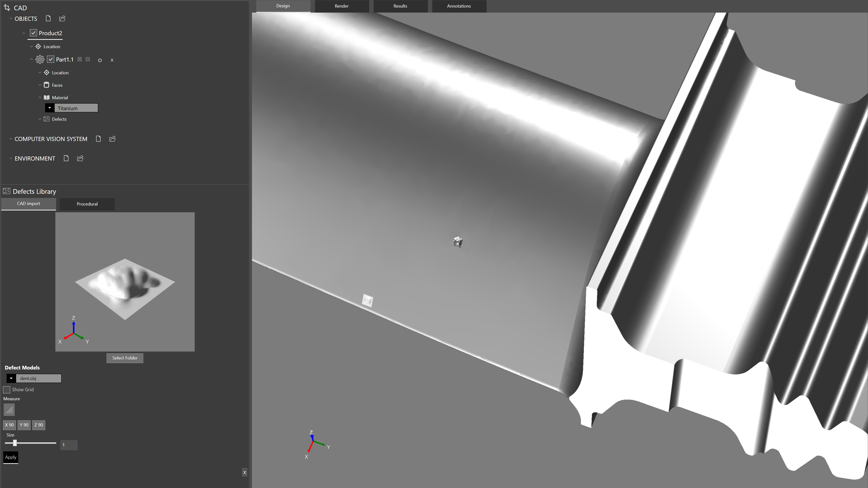Enable the Show Grid checkbox

point(7,390)
